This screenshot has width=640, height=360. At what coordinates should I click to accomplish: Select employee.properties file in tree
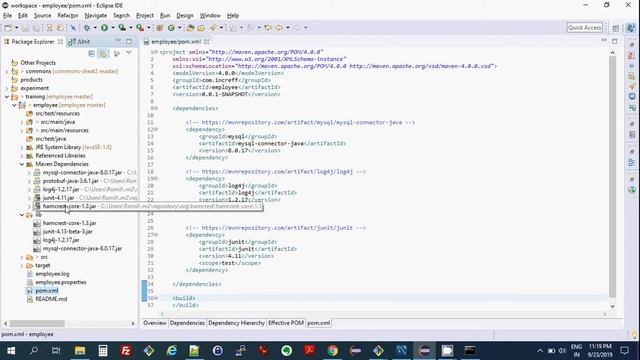60,282
